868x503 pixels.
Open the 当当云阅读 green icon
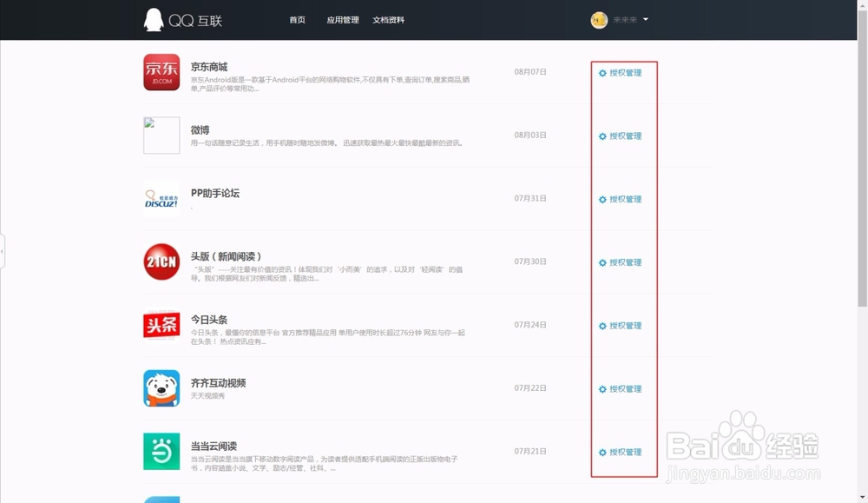(161, 452)
